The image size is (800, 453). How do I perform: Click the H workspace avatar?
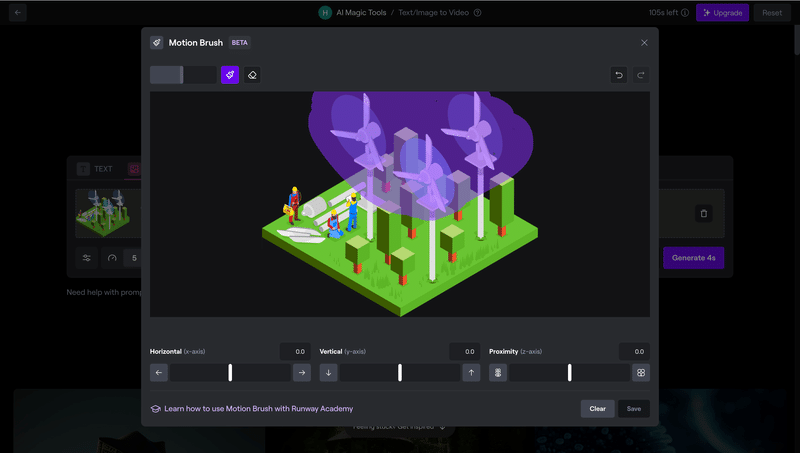(x=325, y=13)
